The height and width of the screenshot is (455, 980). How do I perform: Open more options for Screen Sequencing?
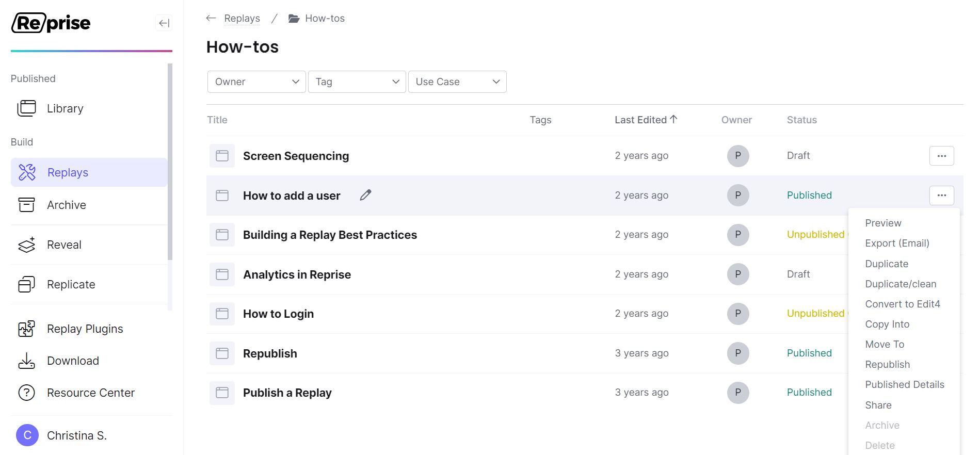coord(942,156)
